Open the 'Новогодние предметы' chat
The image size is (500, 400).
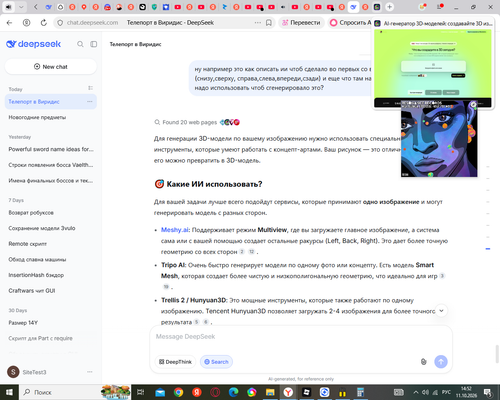click(51, 117)
